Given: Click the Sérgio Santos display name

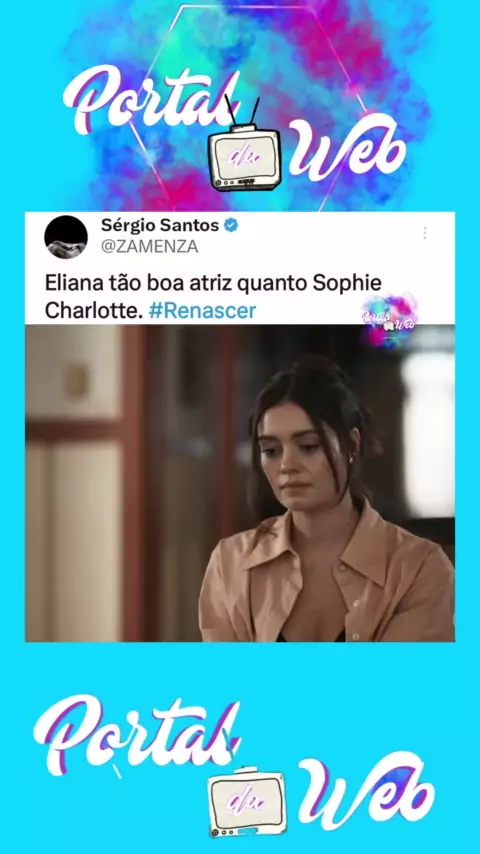Looking at the screenshot, I should coord(160,224).
